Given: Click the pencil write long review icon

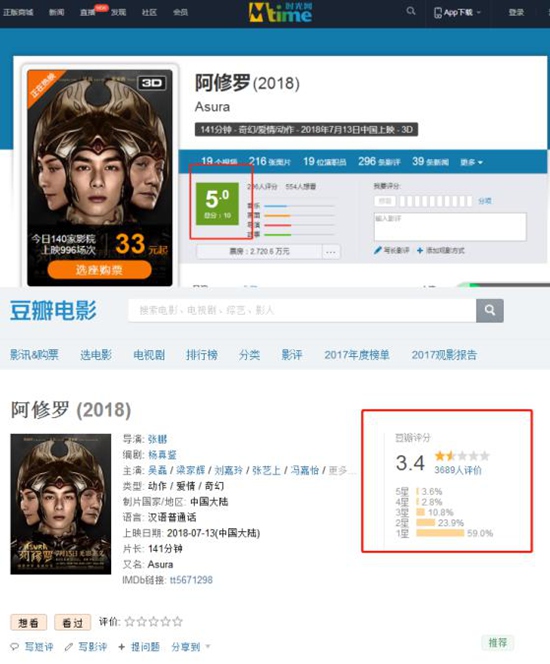Looking at the screenshot, I should pos(378,250).
